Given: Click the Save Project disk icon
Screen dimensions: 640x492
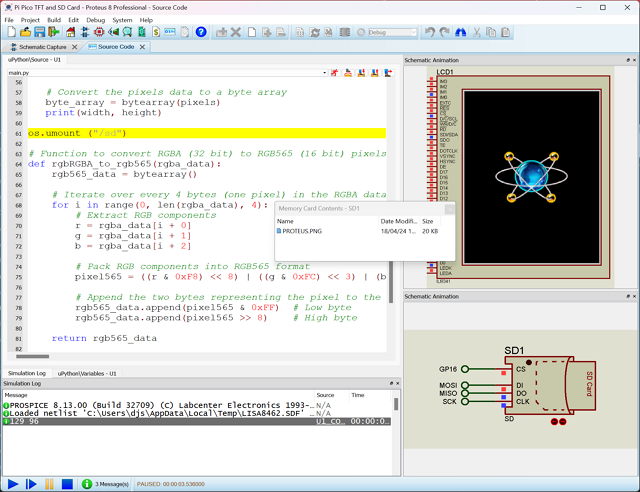Looking at the screenshot, I should pos(39,32).
